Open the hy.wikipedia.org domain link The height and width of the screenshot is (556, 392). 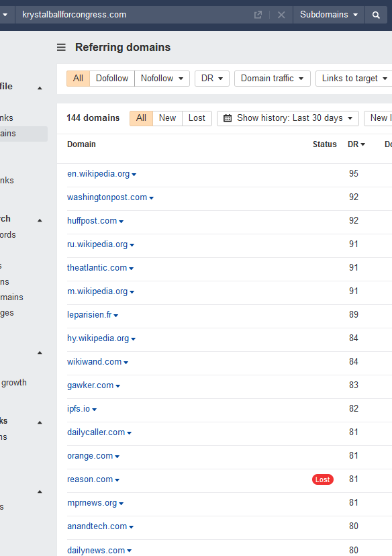click(98, 338)
